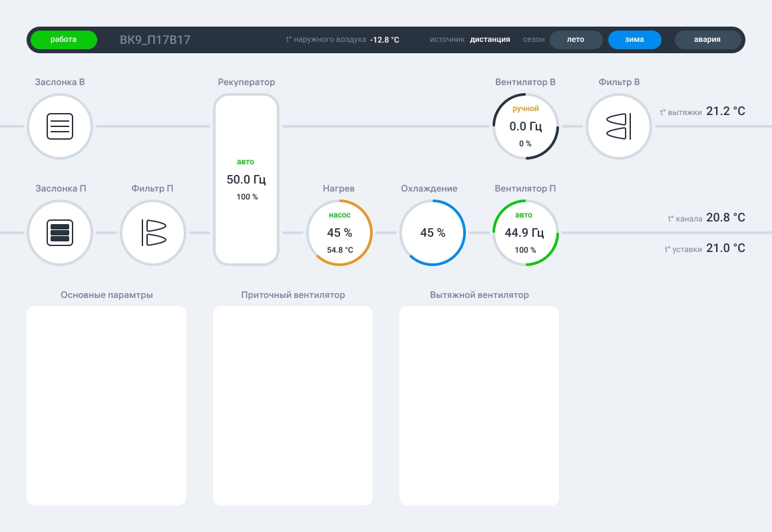Switch season to лето

click(576, 40)
